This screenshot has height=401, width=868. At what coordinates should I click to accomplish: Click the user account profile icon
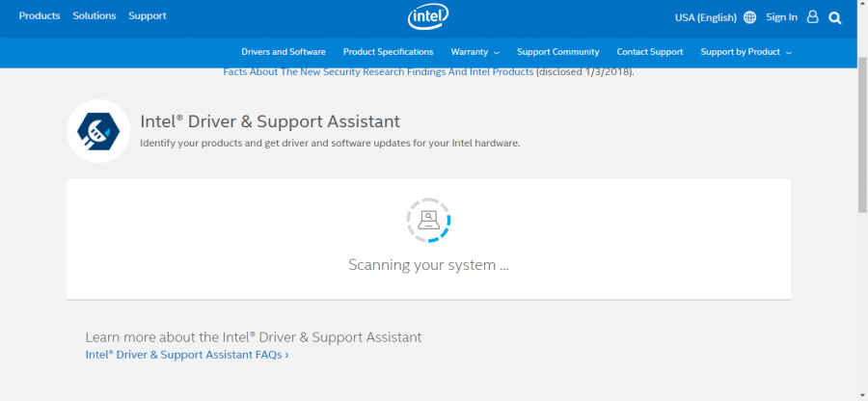pos(813,17)
